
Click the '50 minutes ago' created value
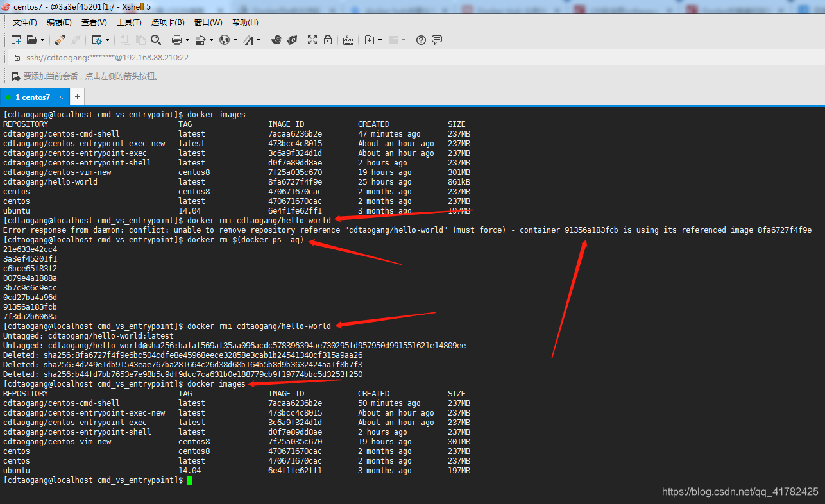389,403
